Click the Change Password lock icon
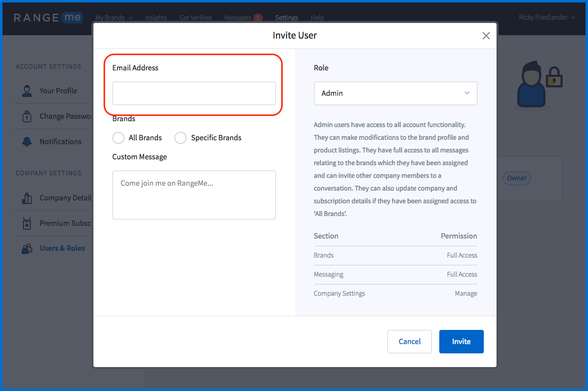Image resolution: width=588 pixels, height=391 pixels. point(27,116)
